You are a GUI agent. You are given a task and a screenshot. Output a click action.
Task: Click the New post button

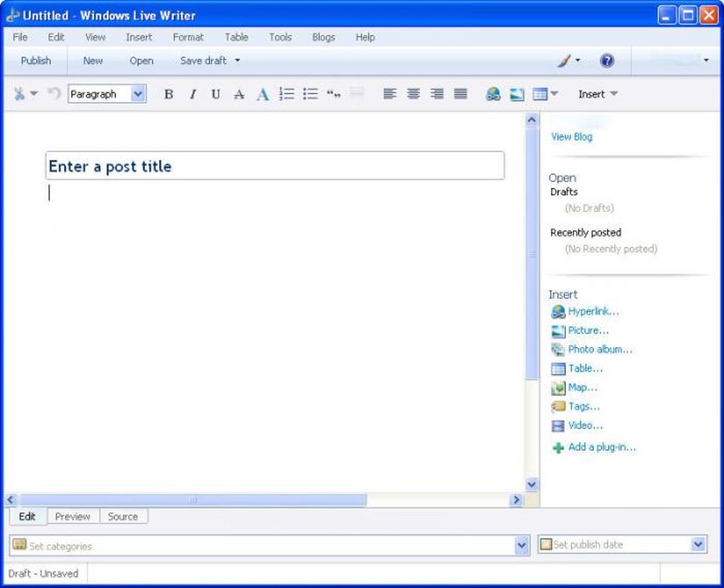(x=93, y=60)
